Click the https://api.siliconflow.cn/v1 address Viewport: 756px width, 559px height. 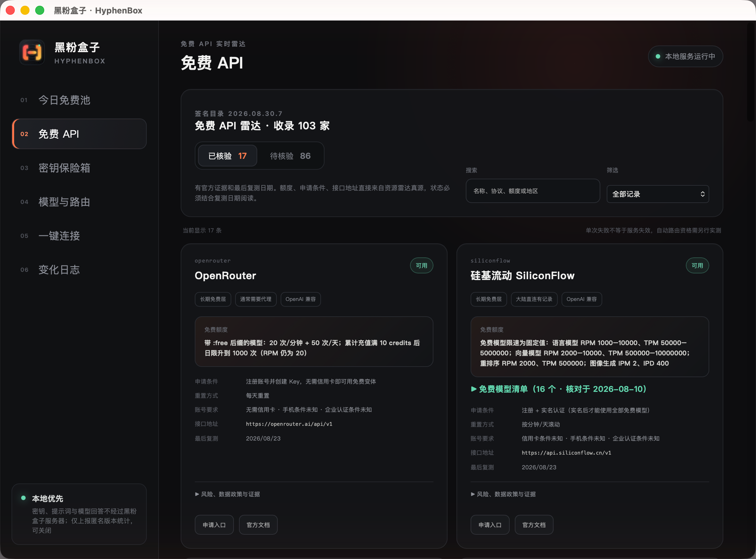click(x=566, y=453)
